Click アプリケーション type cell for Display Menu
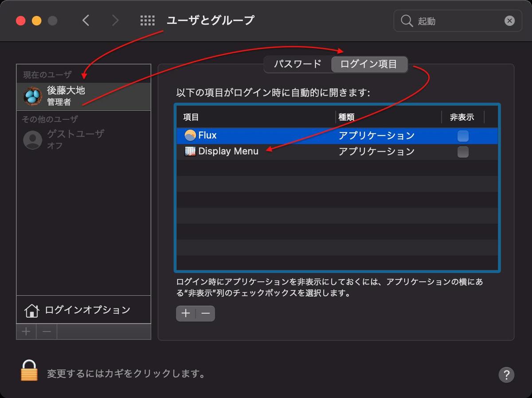 [376, 152]
